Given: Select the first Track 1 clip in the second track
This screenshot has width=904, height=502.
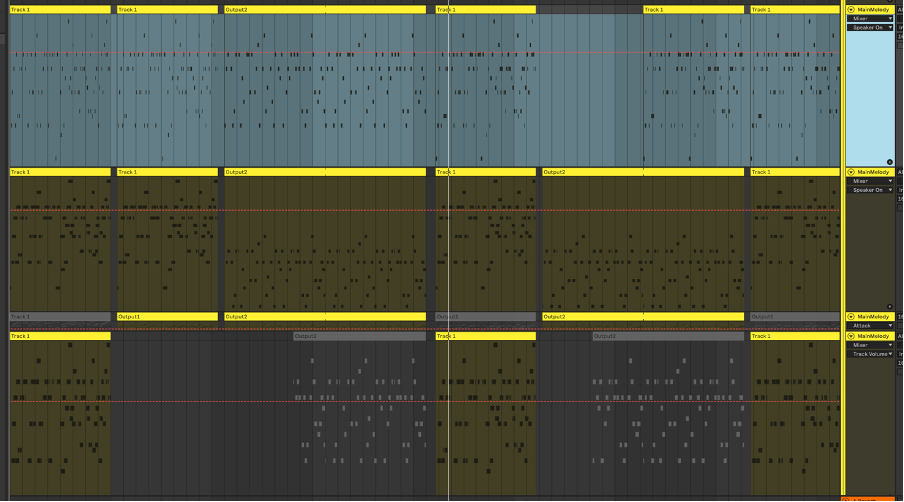Looking at the screenshot, I should click(60, 172).
